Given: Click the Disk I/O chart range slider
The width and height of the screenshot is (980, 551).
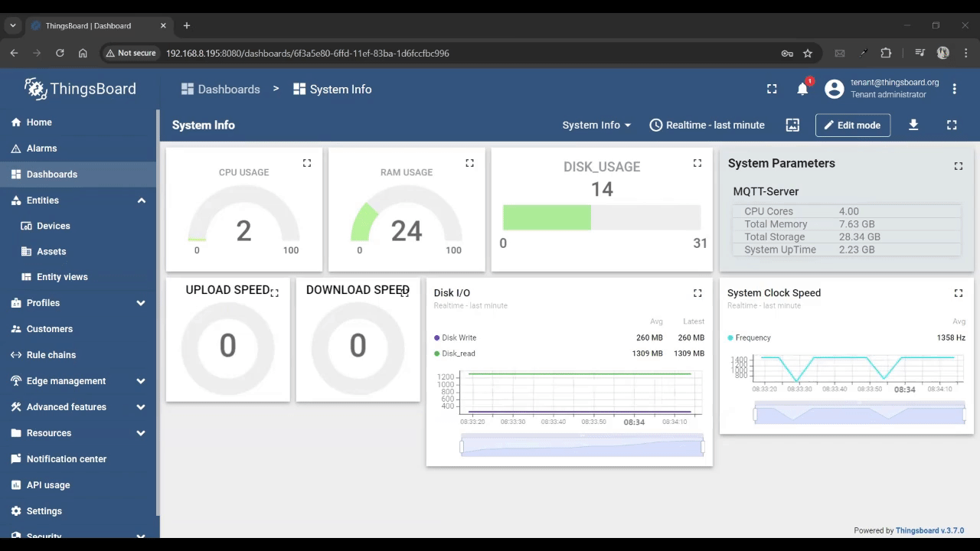Looking at the screenshot, I should pos(582,446).
